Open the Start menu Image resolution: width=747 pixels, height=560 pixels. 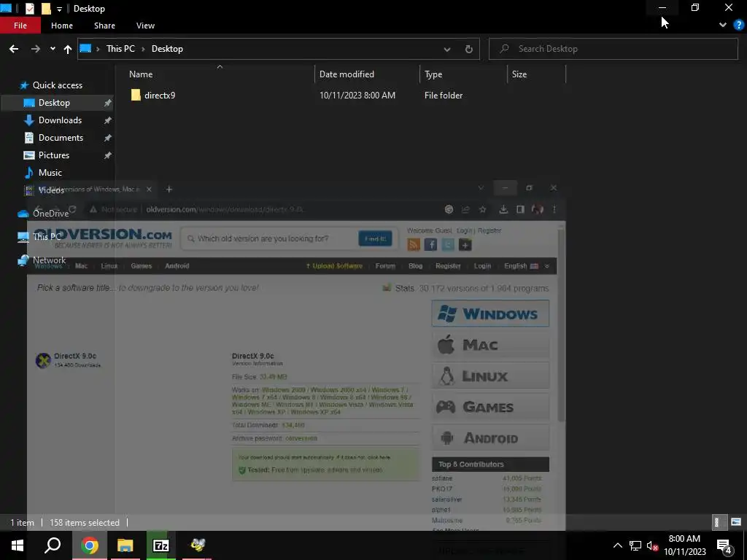tap(18, 545)
